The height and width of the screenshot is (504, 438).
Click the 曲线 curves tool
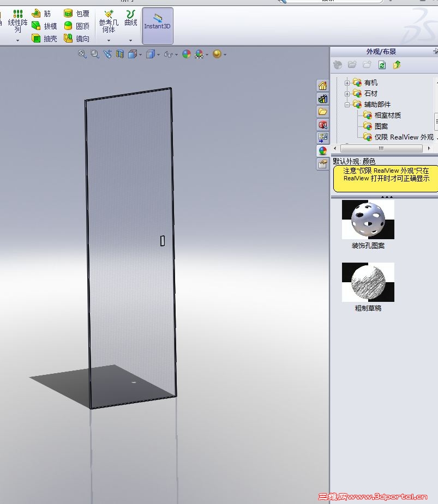pyautogui.click(x=131, y=18)
